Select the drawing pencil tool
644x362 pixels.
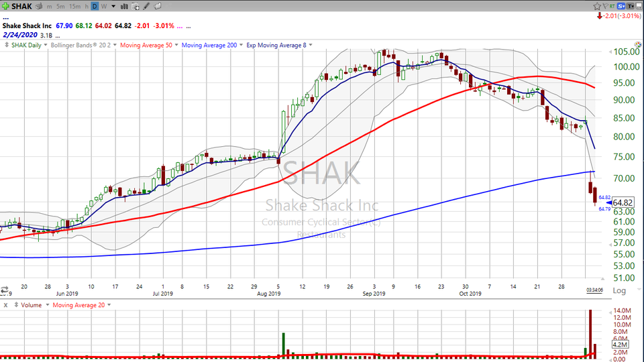click(146, 6)
